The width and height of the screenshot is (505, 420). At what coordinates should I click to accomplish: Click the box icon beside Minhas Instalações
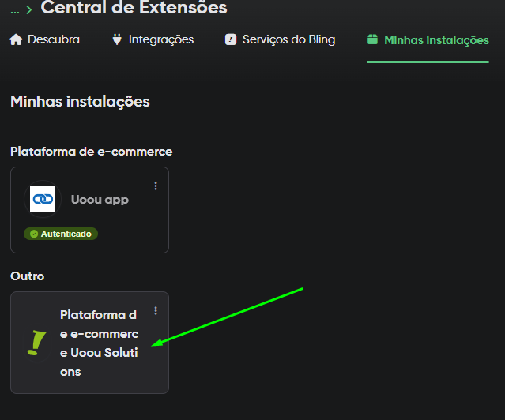coord(373,39)
